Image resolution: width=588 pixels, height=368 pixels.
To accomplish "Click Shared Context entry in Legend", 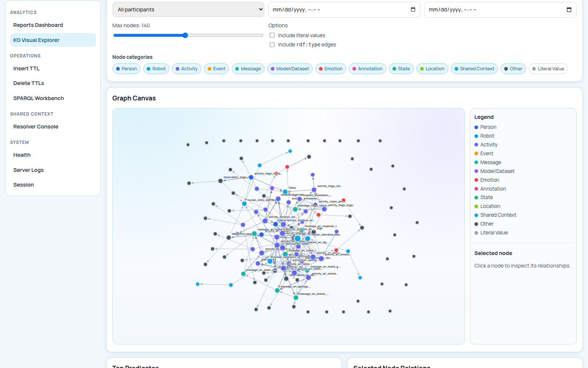I will [495, 215].
